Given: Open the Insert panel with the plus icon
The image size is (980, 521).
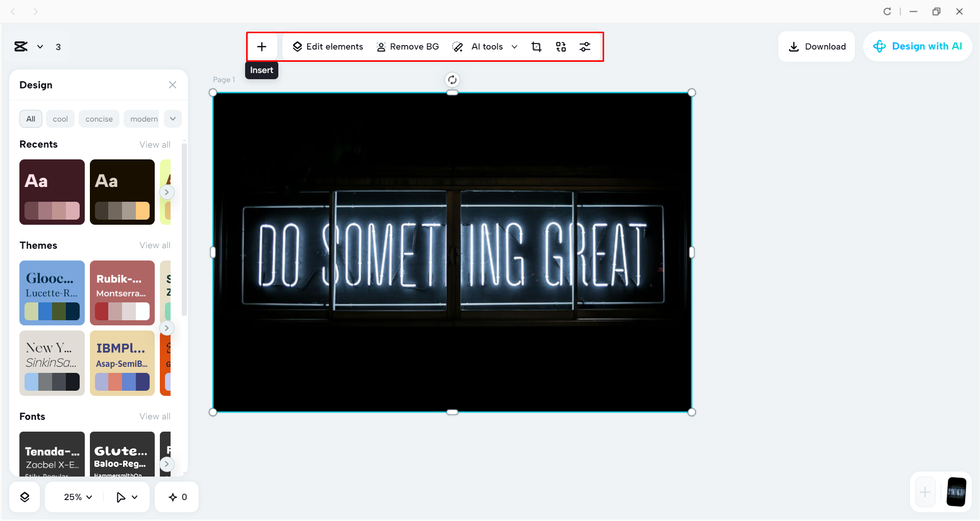Looking at the screenshot, I should coord(261,46).
